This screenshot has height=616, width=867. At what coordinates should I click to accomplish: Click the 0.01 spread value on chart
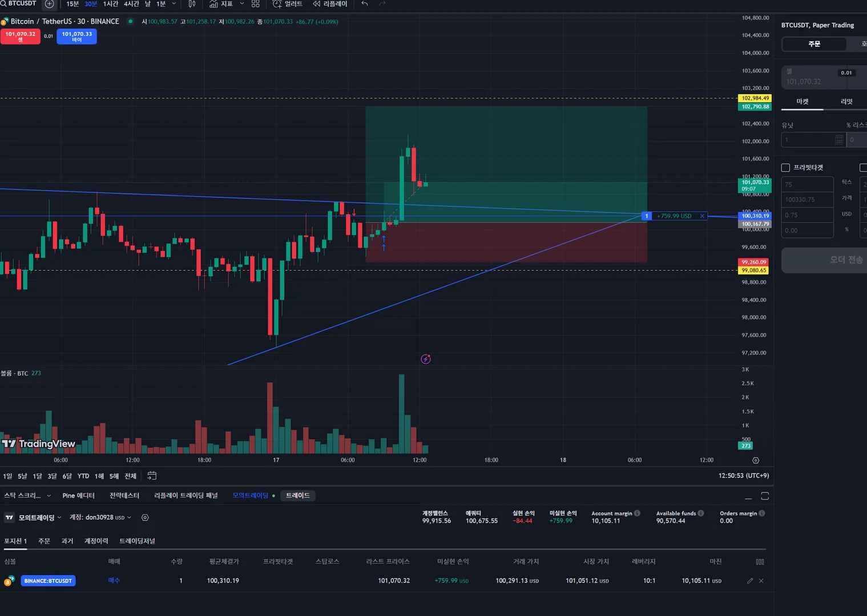[49, 37]
